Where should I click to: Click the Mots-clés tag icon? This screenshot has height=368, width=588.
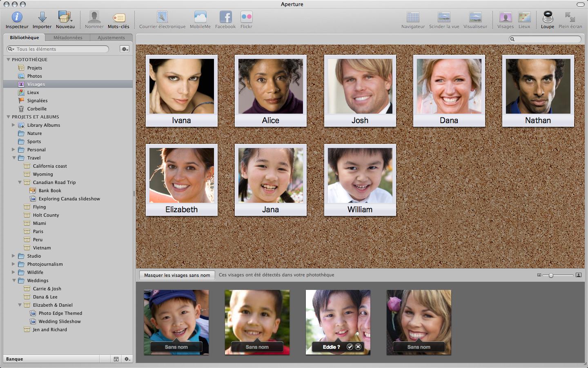(118, 18)
